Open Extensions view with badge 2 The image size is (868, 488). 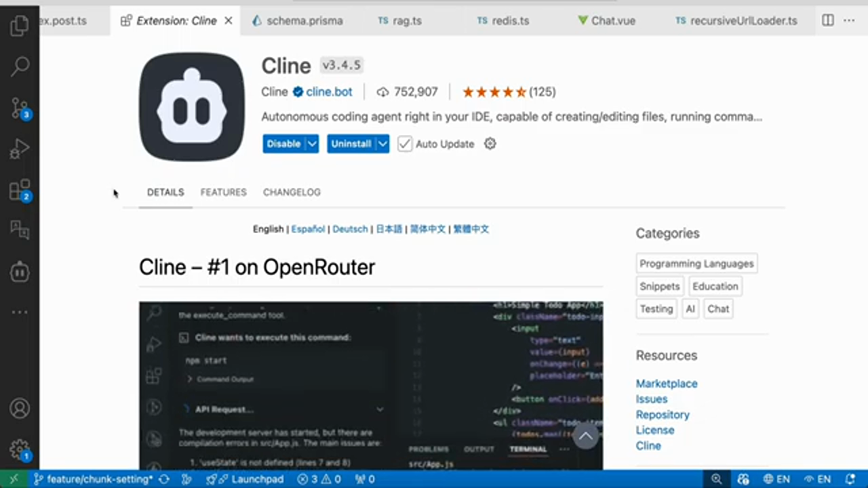[x=20, y=190]
